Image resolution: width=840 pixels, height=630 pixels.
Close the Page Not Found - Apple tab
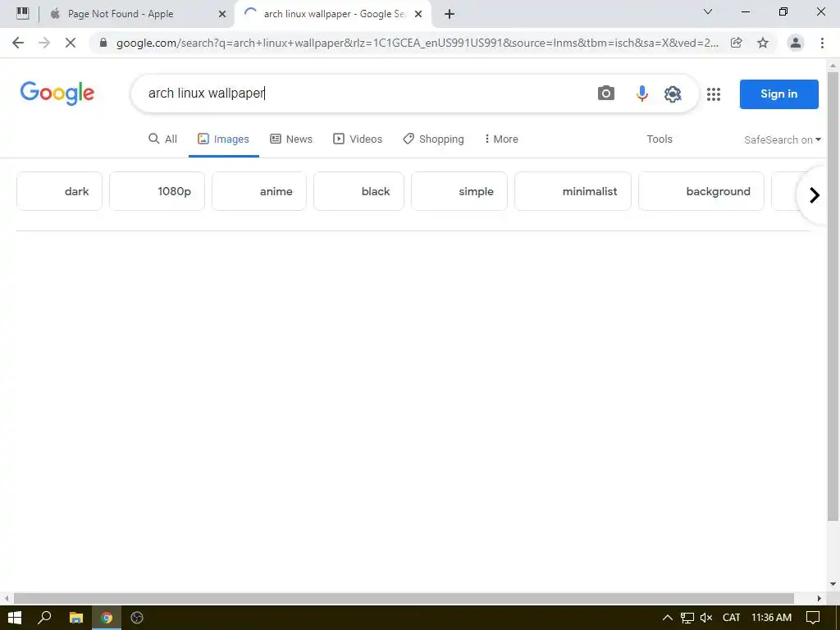click(222, 14)
